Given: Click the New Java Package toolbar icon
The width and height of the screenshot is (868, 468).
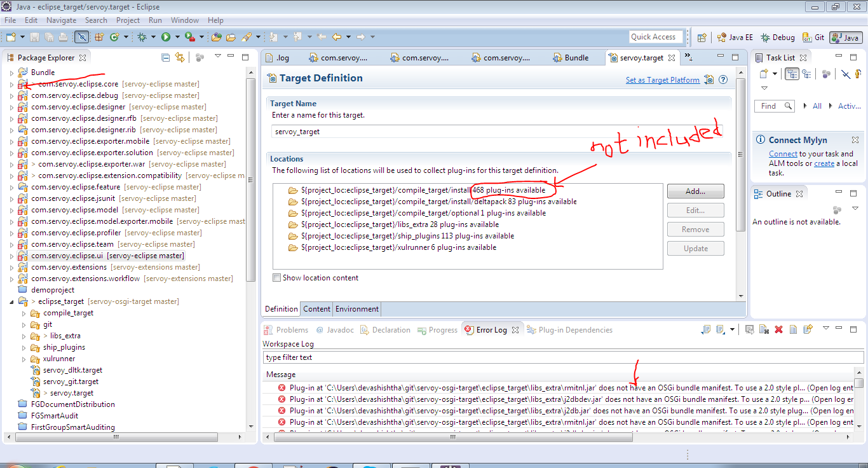Looking at the screenshot, I should point(99,37).
